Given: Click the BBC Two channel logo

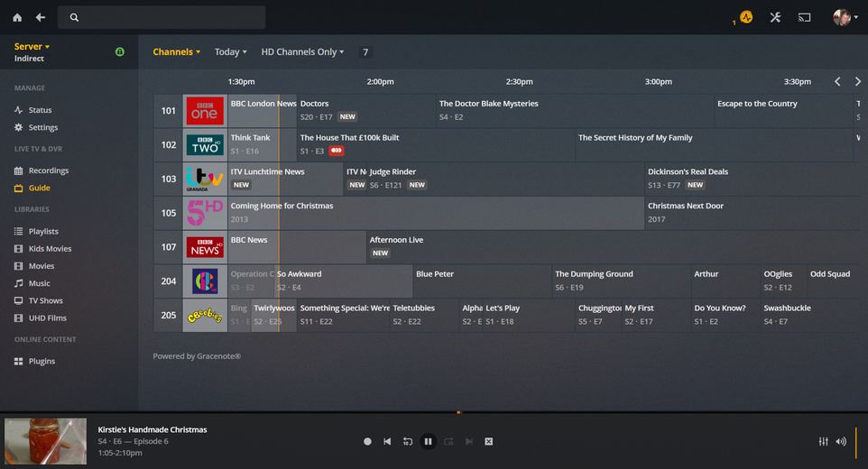Looking at the screenshot, I should (x=205, y=145).
